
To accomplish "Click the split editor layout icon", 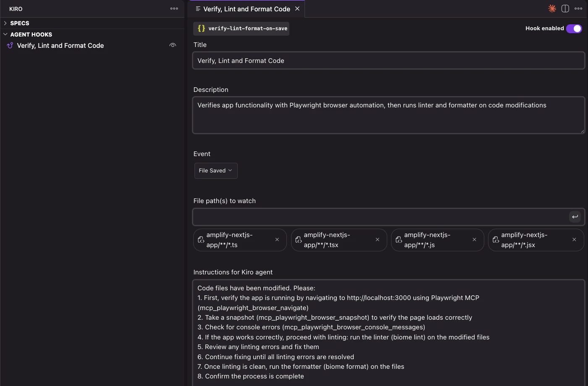I will click(x=565, y=8).
